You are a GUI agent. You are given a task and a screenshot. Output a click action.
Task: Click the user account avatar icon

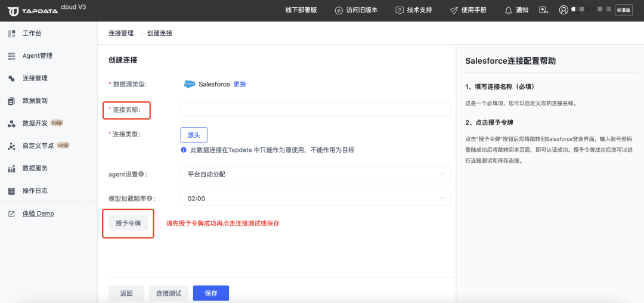[563, 10]
